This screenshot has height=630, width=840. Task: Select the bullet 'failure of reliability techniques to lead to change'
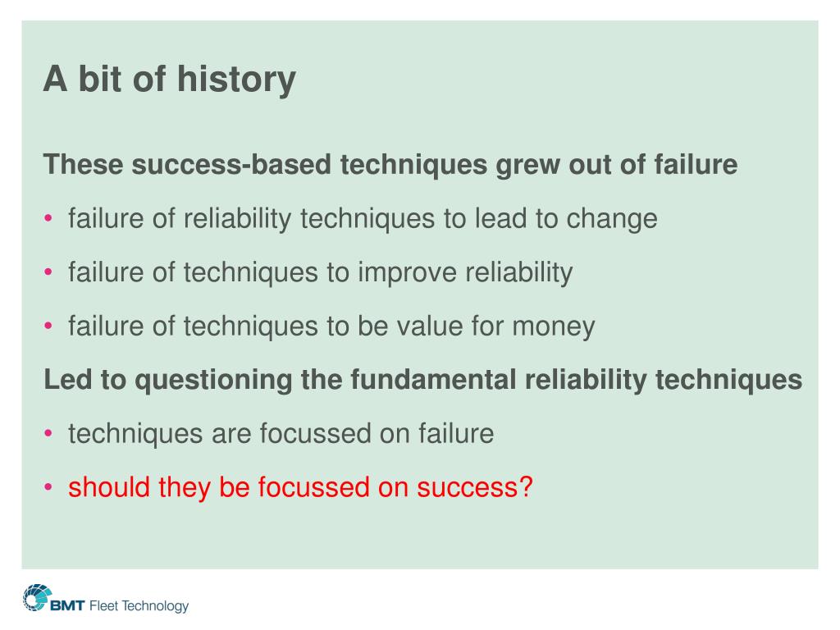tap(363, 218)
